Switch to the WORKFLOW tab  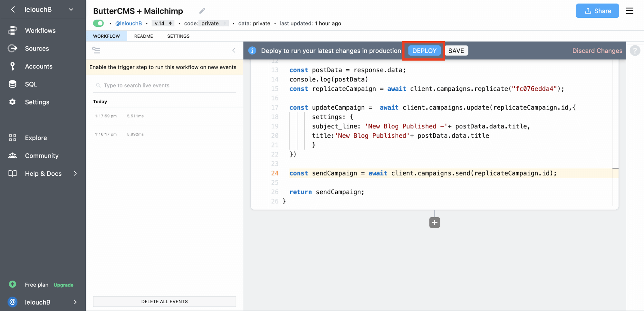click(x=106, y=36)
